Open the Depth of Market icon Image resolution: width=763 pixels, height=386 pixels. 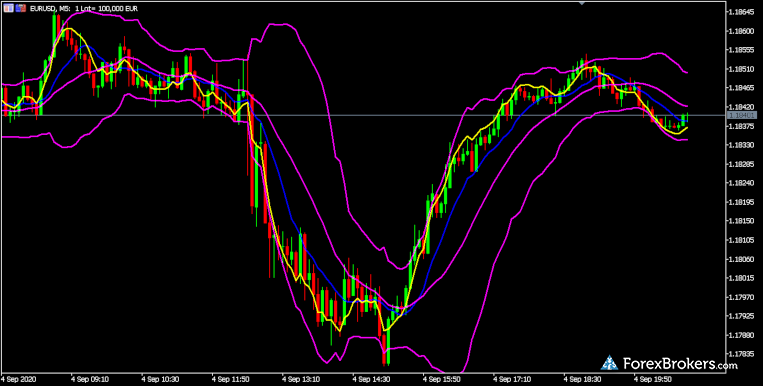point(21,8)
